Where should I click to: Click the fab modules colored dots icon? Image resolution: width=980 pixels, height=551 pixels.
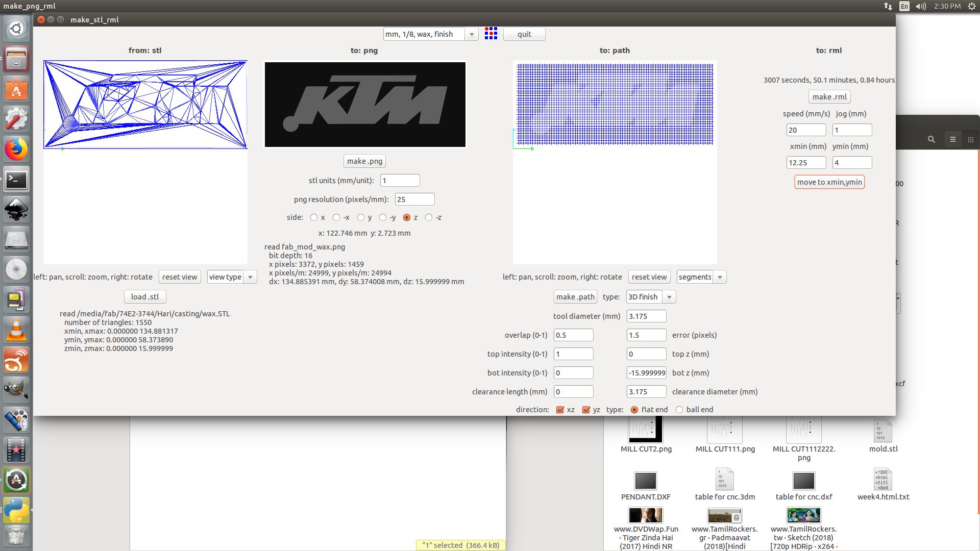(491, 34)
